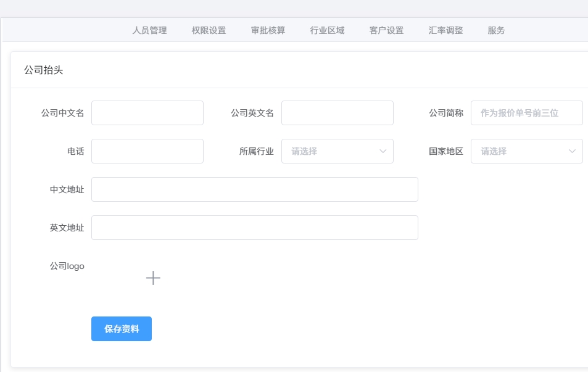Screen dimensions: 588x372
Task: Select the 公司简称 input field
Action: (x=526, y=113)
